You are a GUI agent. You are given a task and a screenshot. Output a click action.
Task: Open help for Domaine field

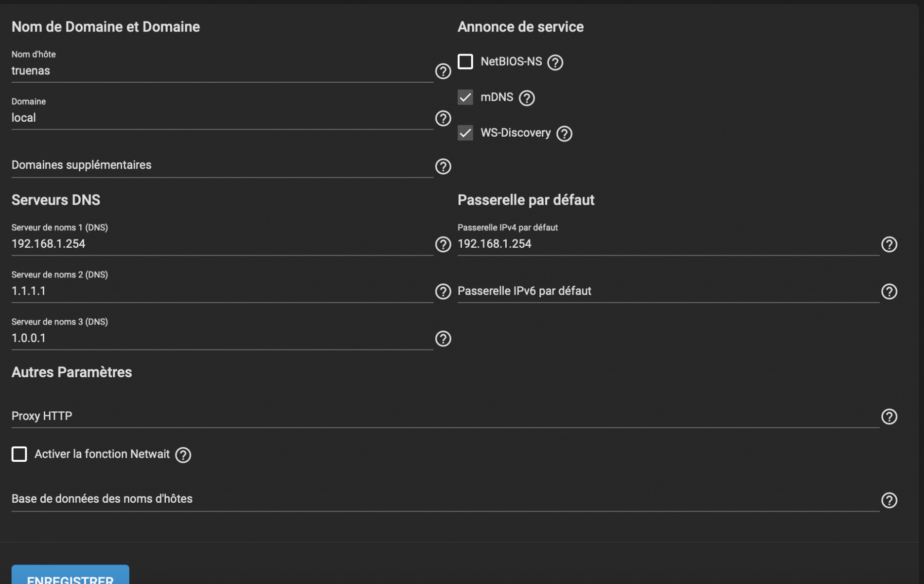[443, 118]
